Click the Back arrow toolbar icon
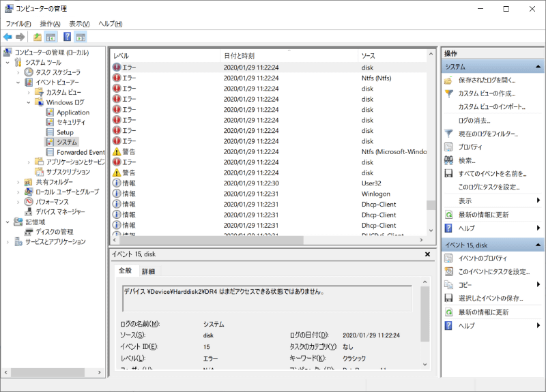Screen dimensions: 546x392 click(8, 37)
